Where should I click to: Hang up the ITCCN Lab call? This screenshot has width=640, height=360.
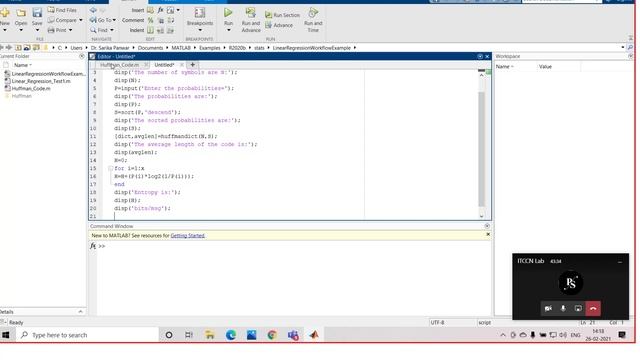[593, 309]
